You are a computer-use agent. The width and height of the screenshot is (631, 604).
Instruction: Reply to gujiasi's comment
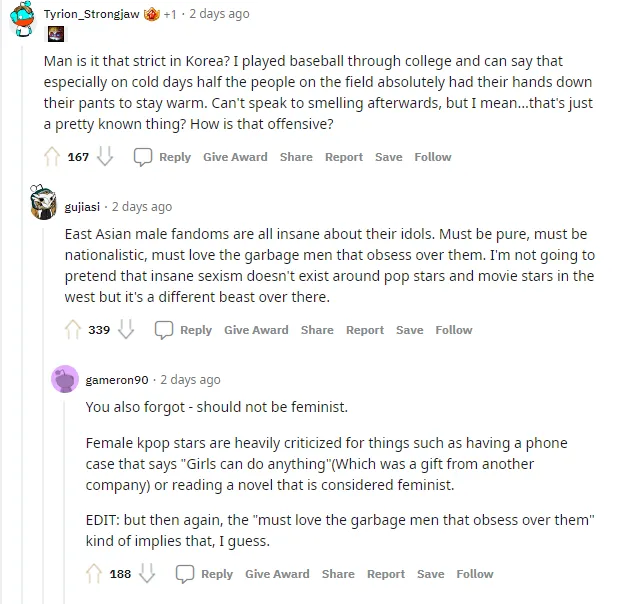pos(184,330)
